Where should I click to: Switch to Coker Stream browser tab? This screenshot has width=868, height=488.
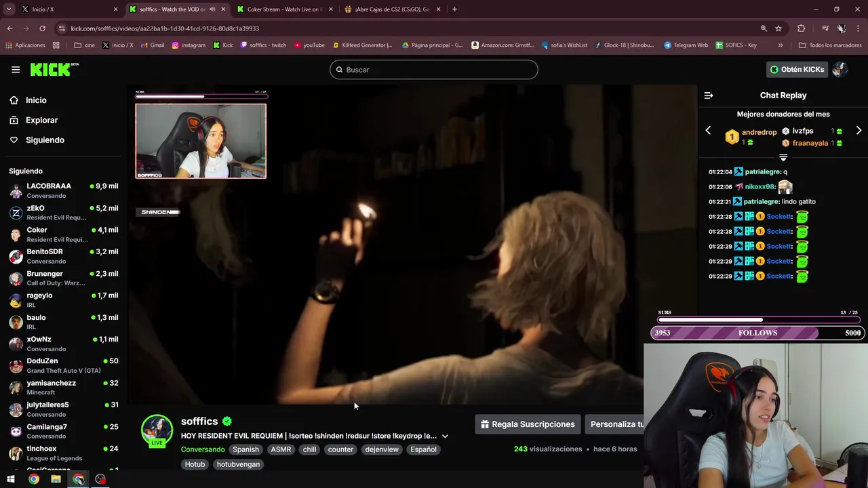283,9
